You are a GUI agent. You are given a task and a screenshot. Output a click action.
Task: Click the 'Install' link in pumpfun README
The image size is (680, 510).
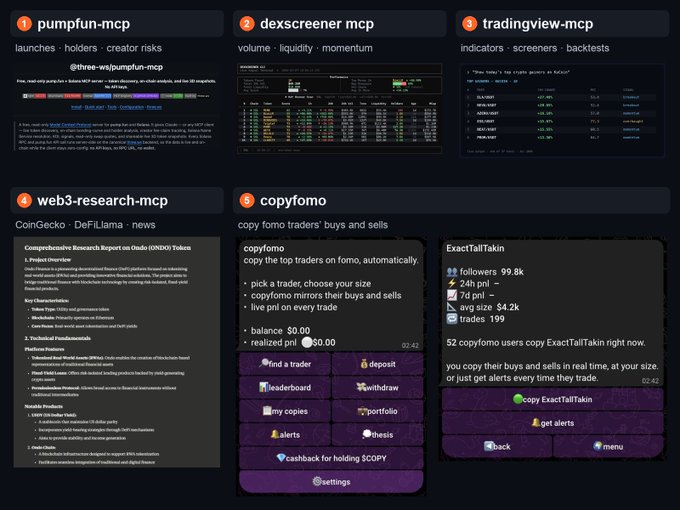coord(76,107)
